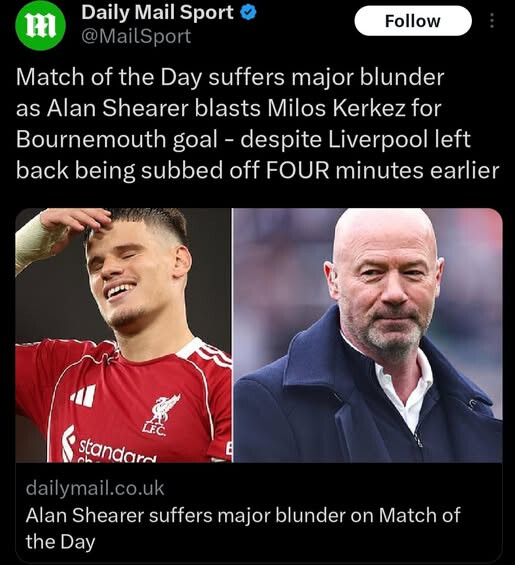Click the Standard Chartered sponsor logo
Viewport: 515px width, 565px height.
point(108,446)
